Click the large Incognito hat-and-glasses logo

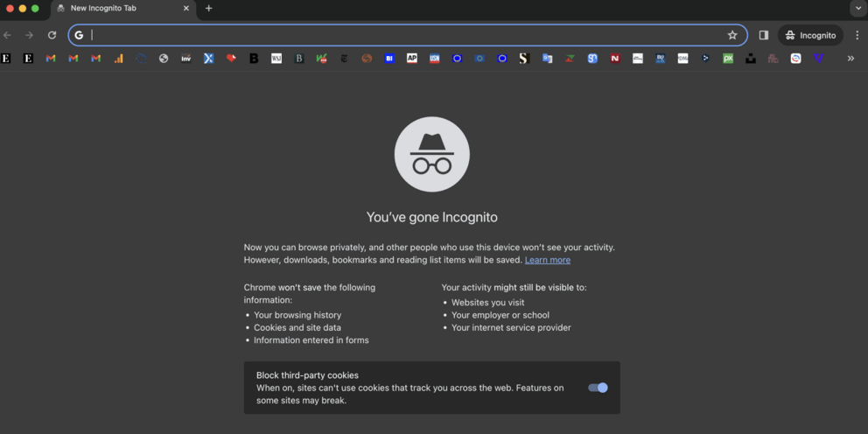pos(431,154)
